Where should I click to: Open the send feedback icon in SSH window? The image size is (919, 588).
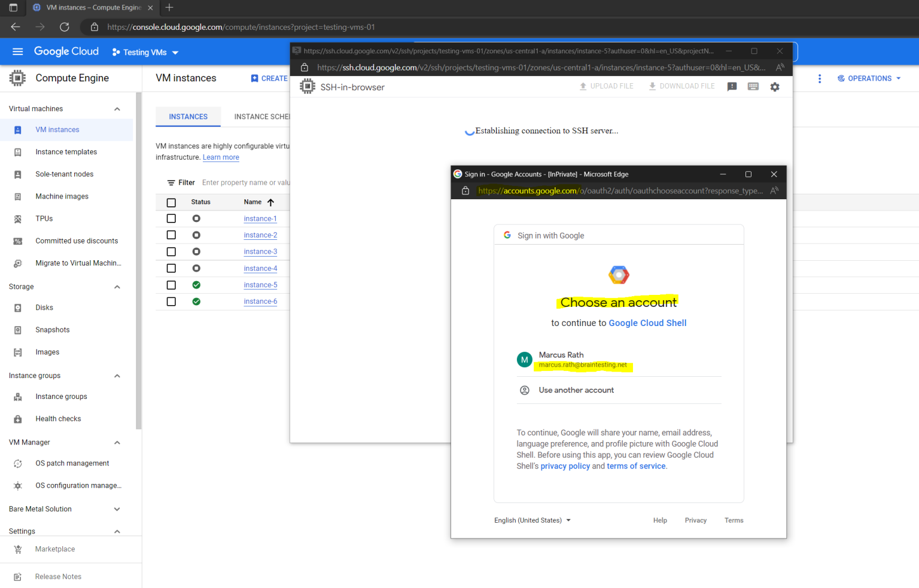click(x=731, y=86)
